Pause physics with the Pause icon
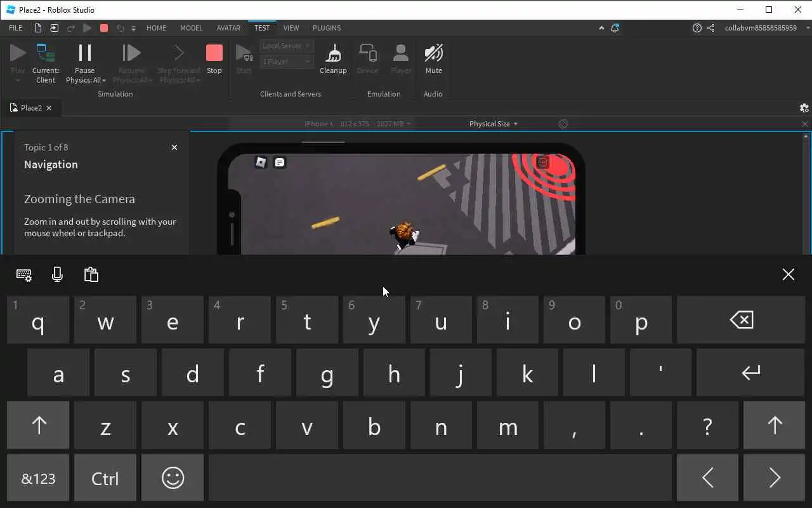The width and height of the screenshot is (812, 508). point(84,53)
